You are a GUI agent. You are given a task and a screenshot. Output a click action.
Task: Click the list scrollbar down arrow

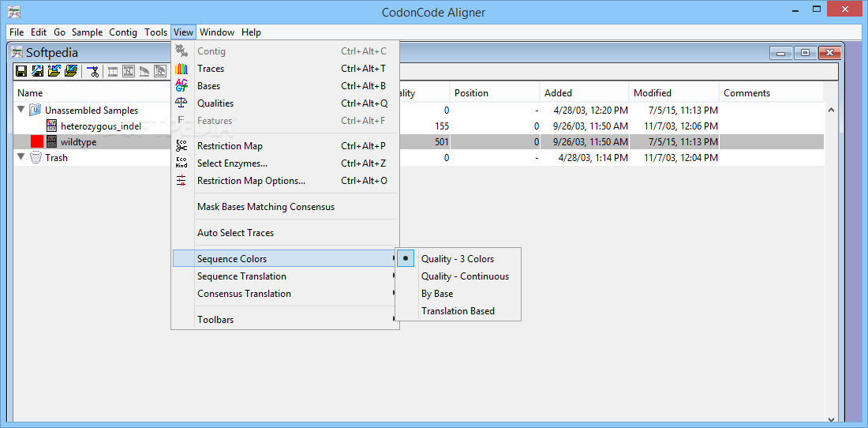pos(830,419)
